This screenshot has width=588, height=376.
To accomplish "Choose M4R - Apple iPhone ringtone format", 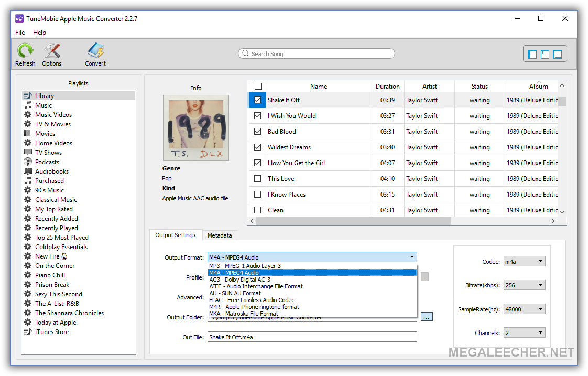I will pyautogui.click(x=312, y=307).
